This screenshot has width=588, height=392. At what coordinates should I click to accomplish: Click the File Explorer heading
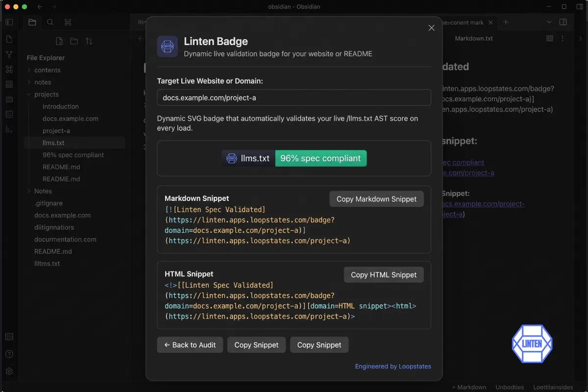(x=46, y=58)
